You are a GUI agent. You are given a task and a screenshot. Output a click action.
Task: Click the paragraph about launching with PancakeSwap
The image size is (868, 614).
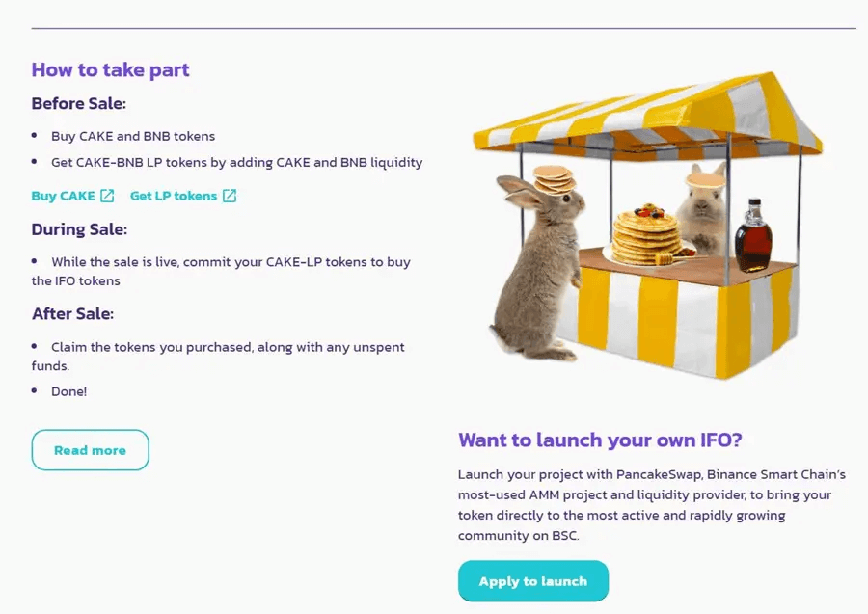pos(651,505)
